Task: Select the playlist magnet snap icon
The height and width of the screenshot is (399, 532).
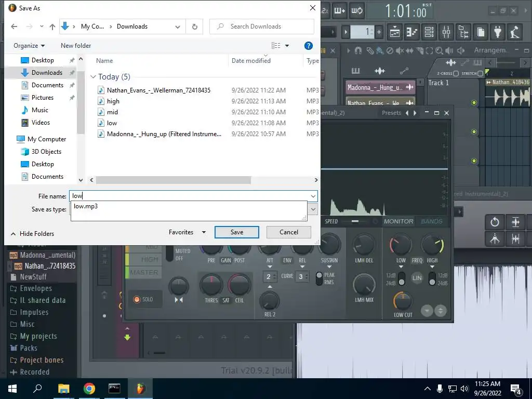Action: (358, 51)
